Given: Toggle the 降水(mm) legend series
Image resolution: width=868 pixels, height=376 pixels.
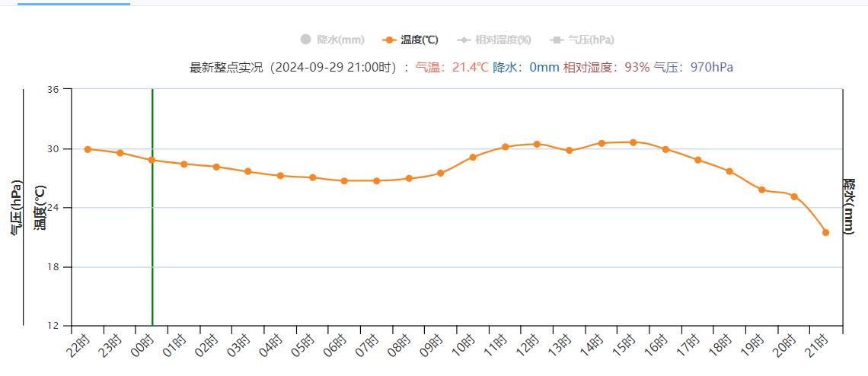Looking at the screenshot, I should (x=332, y=40).
